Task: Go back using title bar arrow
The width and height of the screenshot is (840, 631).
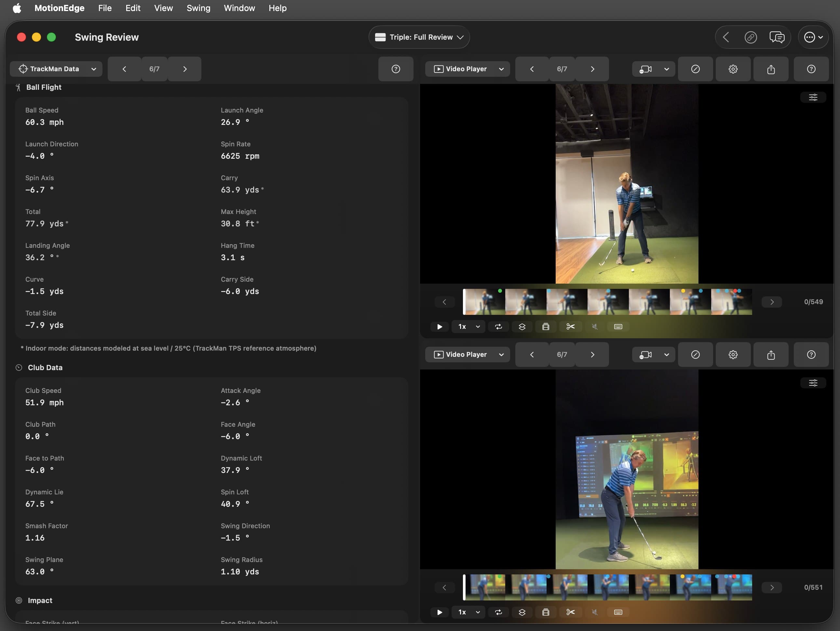Action: tap(726, 37)
